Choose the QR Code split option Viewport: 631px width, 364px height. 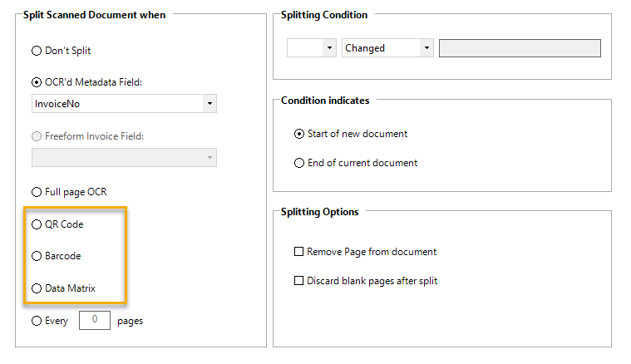pyautogui.click(x=36, y=224)
